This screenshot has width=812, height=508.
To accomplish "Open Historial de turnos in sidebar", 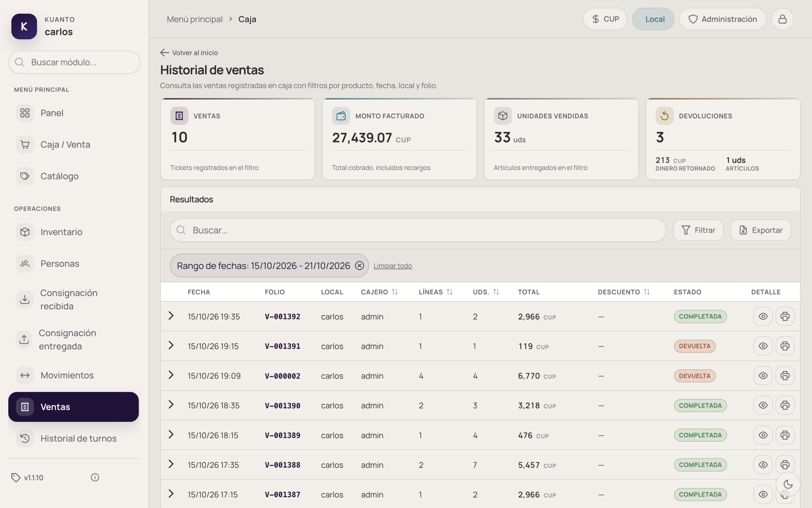I will click(x=74, y=438).
